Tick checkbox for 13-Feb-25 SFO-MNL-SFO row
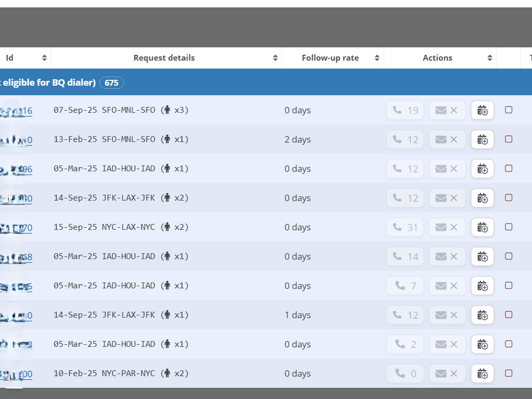 point(509,139)
